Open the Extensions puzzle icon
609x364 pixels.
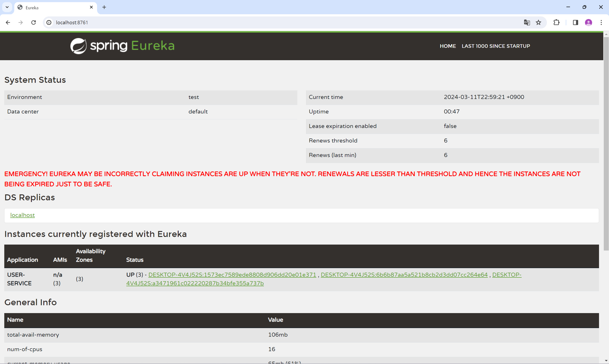click(556, 23)
